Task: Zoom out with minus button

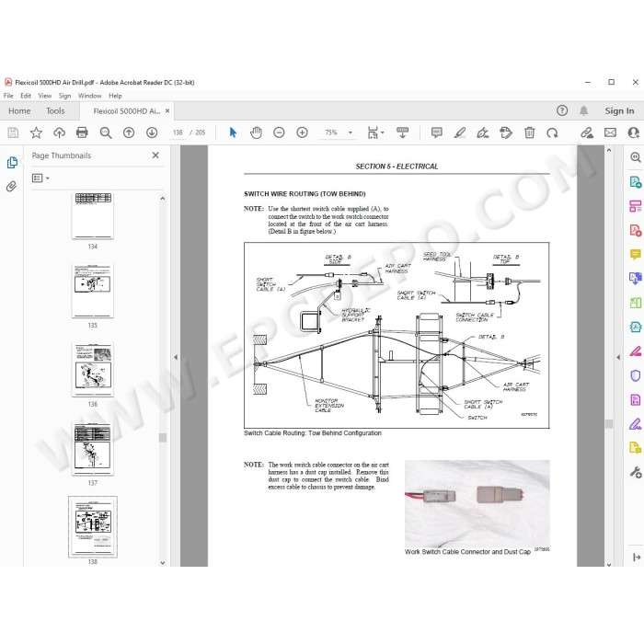Action: 279,132
